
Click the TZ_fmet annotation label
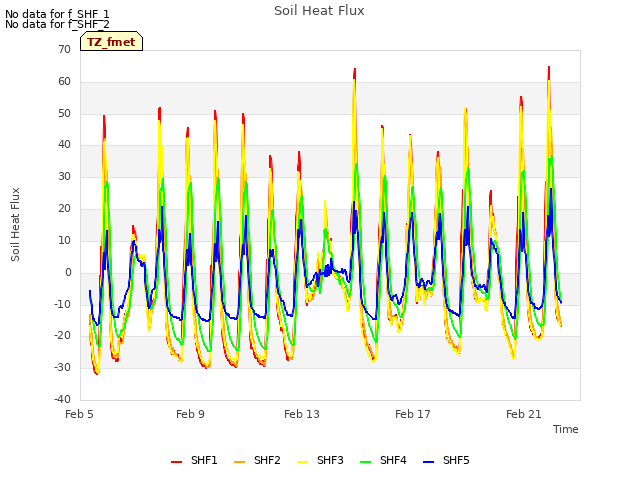(111, 42)
